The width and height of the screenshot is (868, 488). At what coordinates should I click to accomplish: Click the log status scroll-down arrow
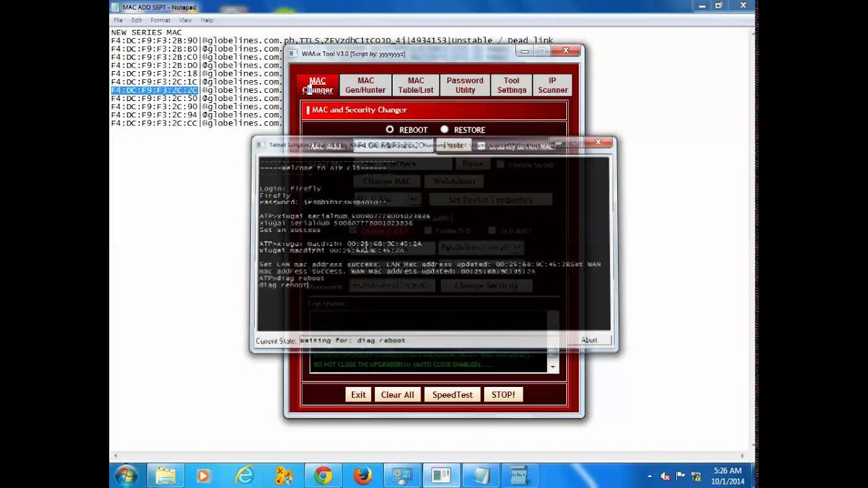(x=553, y=367)
